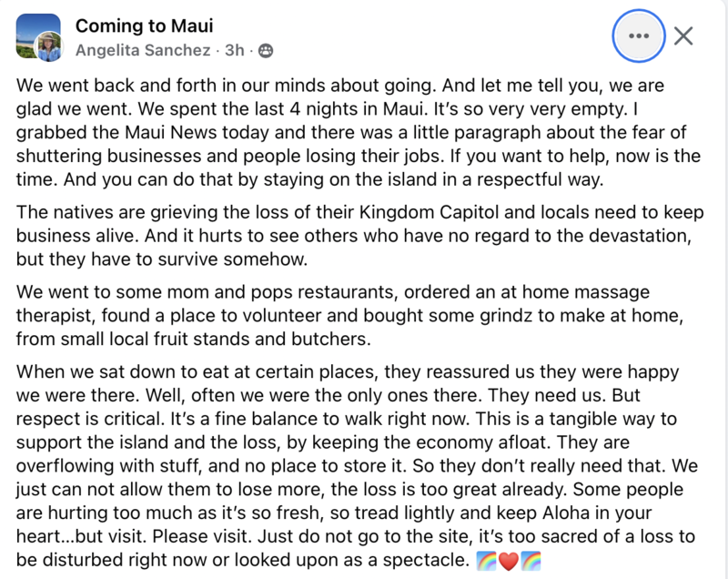Click the words 'Kingdom Capitol' in the post
The width and height of the screenshot is (728, 579).
pos(429,212)
